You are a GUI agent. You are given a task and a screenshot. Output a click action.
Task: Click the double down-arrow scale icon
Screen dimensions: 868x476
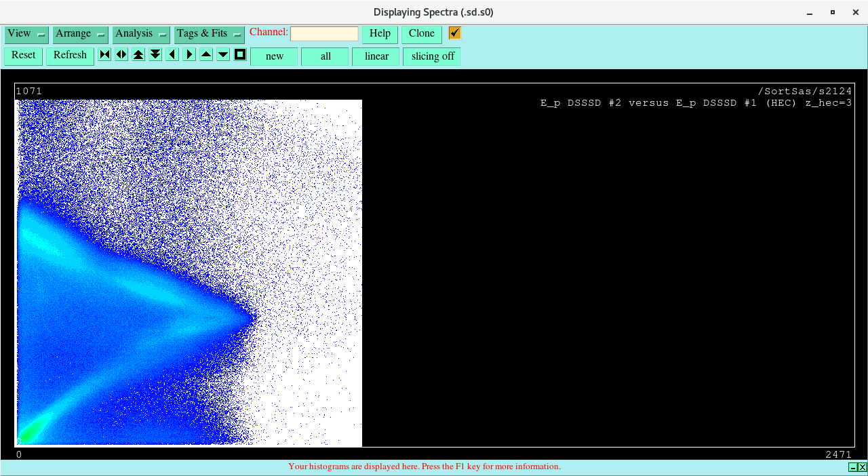tap(155, 55)
